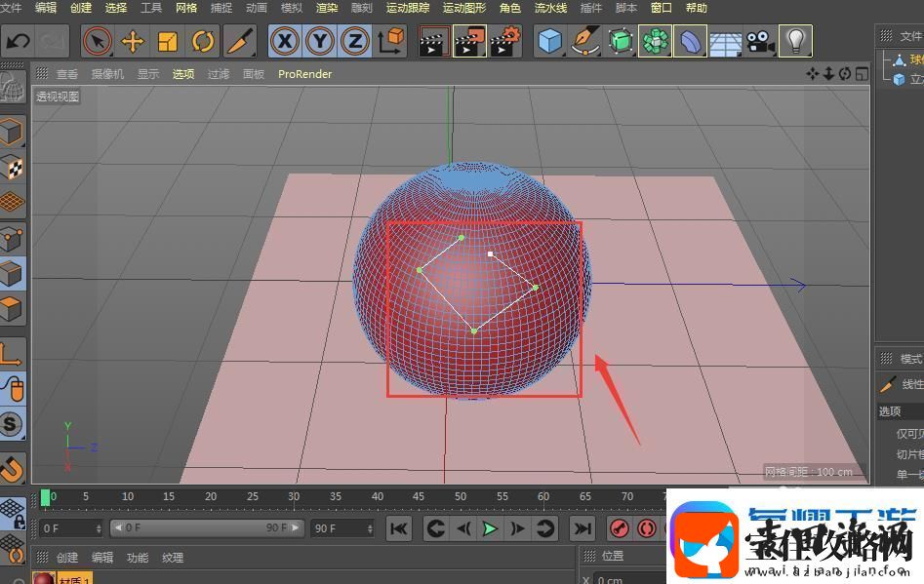Add a Cube primitive object

coord(549,41)
